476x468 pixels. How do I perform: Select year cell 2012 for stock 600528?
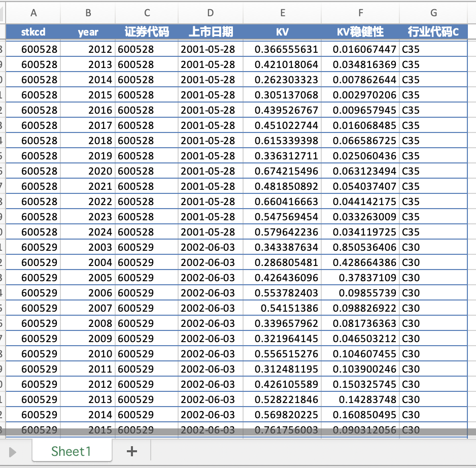[x=88, y=49]
